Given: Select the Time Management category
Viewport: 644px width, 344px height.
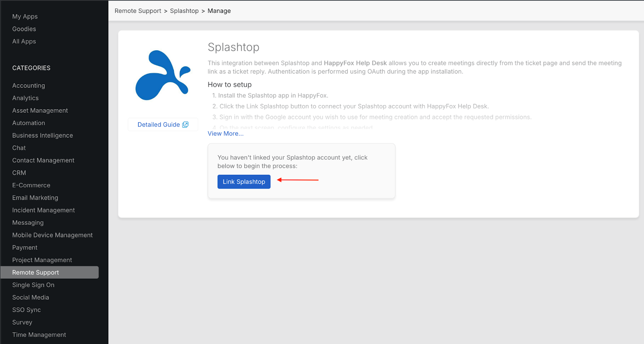Looking at the screenshot, I should coord(39,335).
